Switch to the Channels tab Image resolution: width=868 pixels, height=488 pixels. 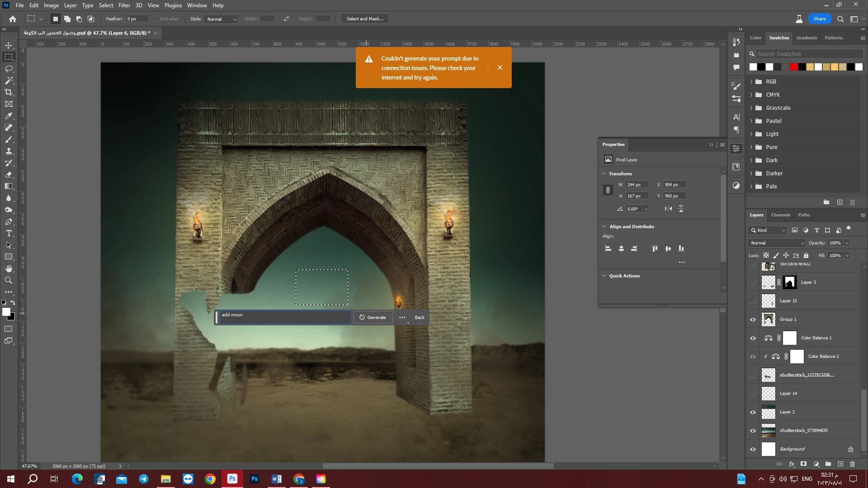(x=780, y=215)
